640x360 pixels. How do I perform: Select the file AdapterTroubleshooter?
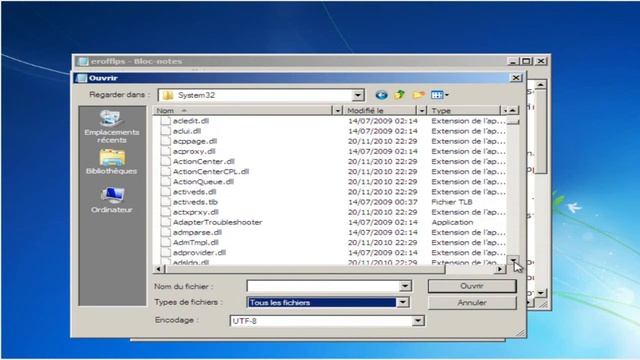[218, 222]
